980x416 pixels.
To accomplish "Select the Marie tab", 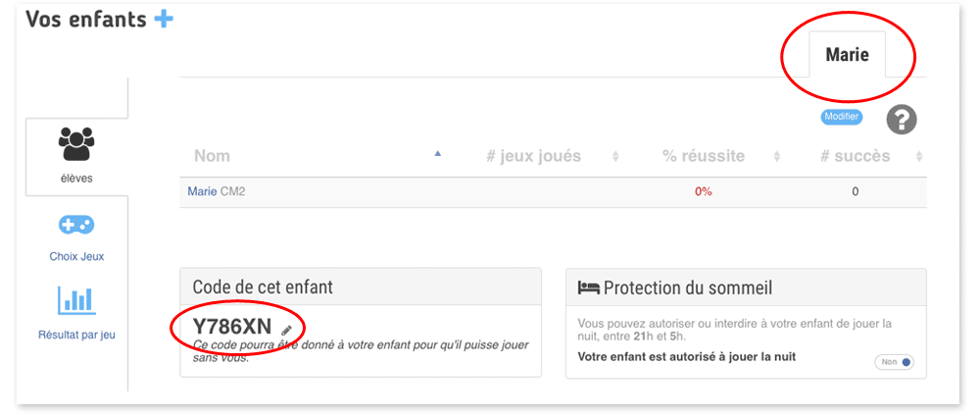I will (x=847, y=54).
